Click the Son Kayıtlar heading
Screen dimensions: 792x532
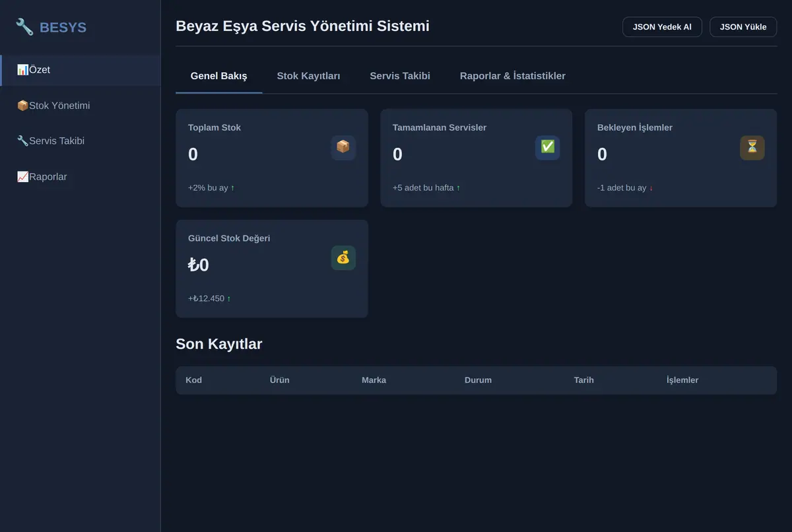point(219,344)
